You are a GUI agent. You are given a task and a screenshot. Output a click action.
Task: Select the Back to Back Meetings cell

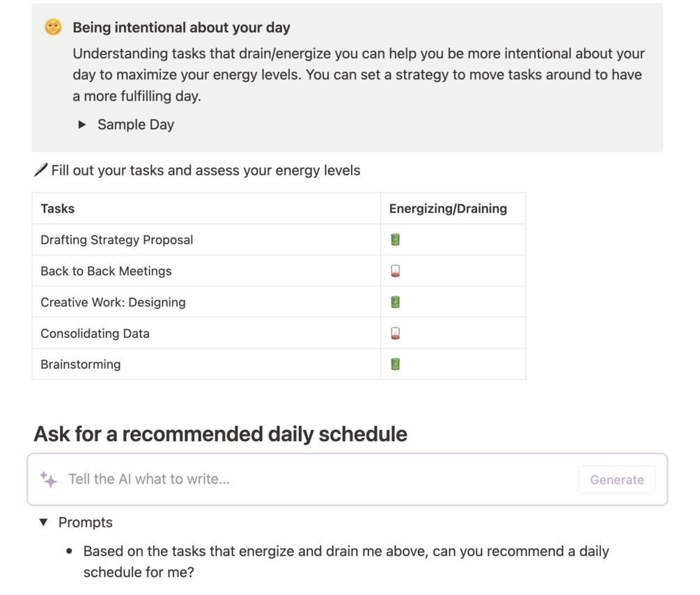pyautogui.click(x=106, y=271)
